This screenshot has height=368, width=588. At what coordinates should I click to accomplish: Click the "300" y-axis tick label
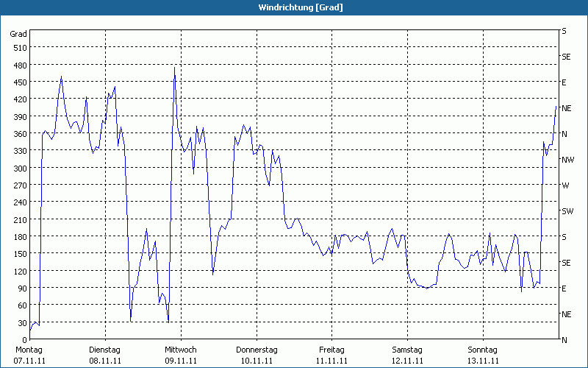coord(21,169)
